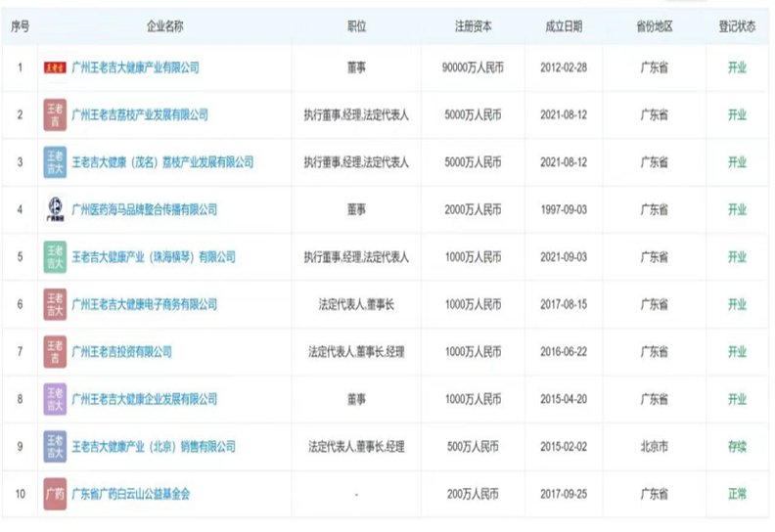Open 王老吉大健康（茂名）荔枝产业发展有限公司 link
This screenshot has height=532, width=775.
pyautogui.click(x=162, y=162)
